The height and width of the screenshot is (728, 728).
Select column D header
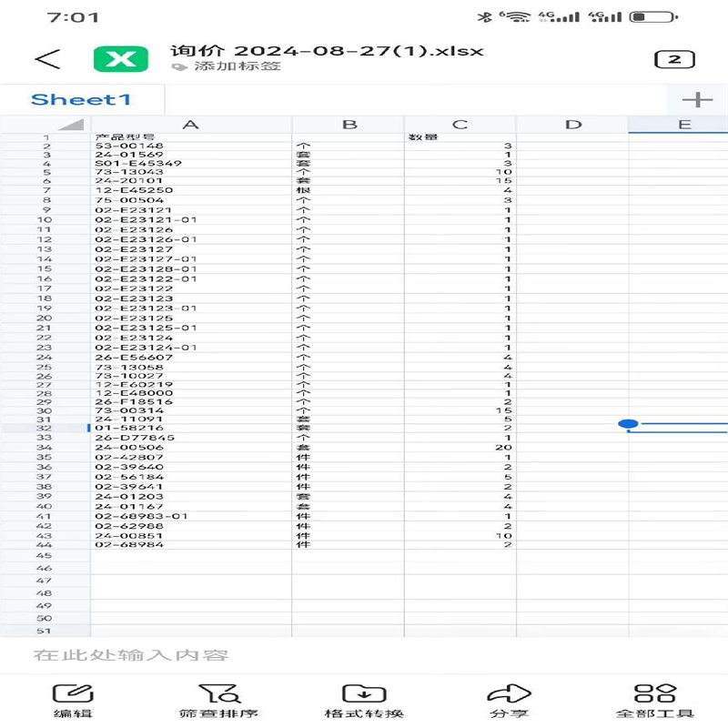[572, 125]
